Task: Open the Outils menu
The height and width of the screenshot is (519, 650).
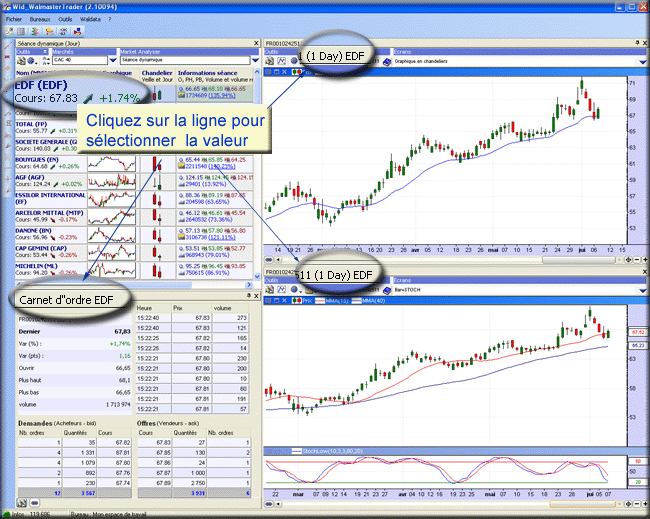Action: coord(65,19)
